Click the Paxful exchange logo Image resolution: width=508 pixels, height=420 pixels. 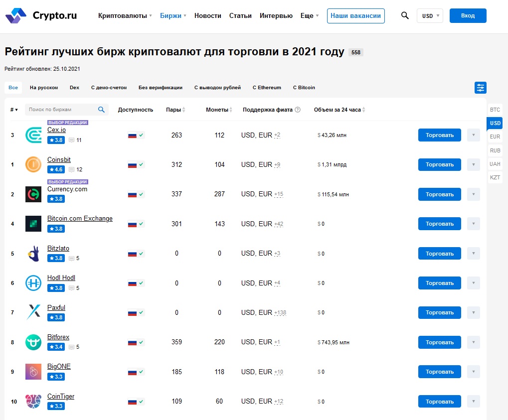coord(33,312)
